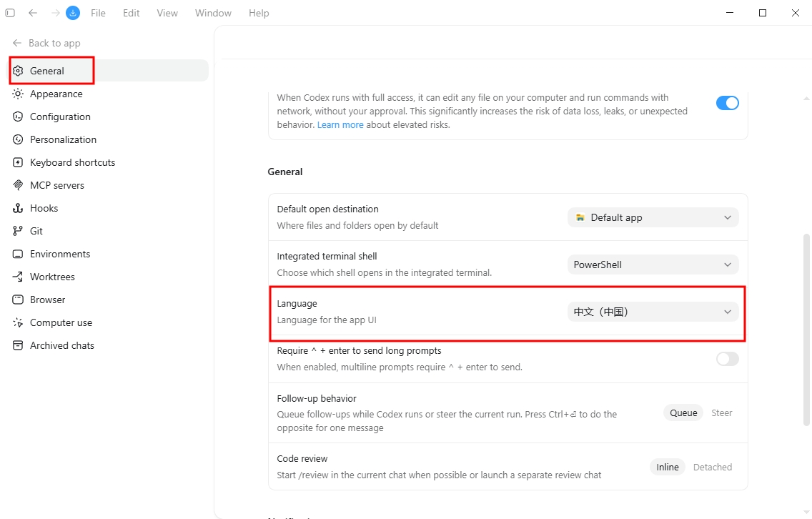Screen dimensions: 812x519
Task: Click the Configuration icon in sidebar
Action: click(x=18, y=117)
